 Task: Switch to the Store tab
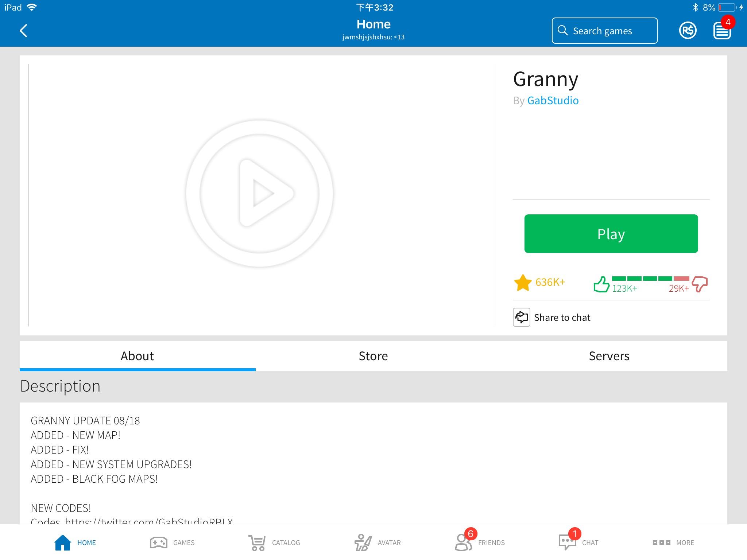pyautogui.click(x=373, y=356)
